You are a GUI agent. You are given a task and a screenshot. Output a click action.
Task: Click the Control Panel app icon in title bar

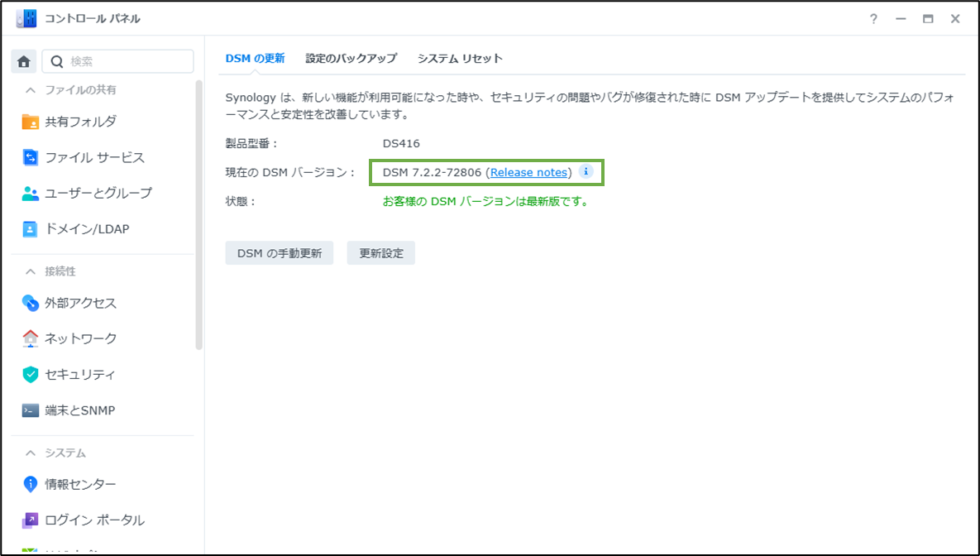pyautogui.click(x=26, y=19)
